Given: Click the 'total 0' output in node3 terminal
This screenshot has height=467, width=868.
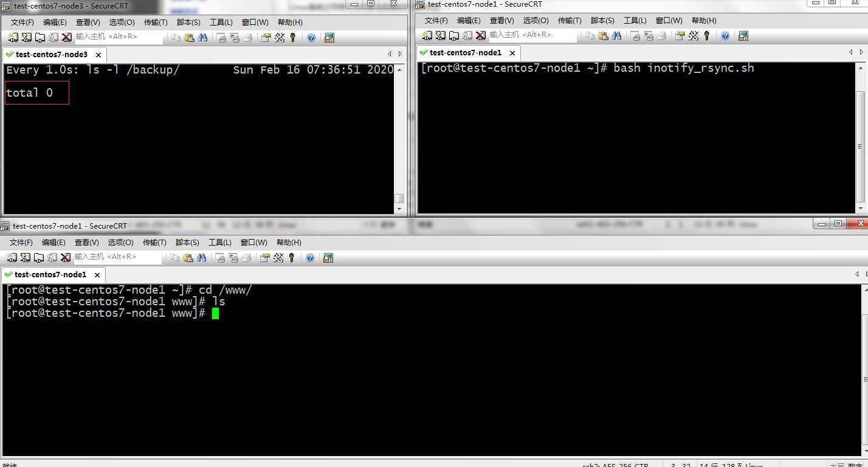Looking at the screenshot, I should point(29,93).
